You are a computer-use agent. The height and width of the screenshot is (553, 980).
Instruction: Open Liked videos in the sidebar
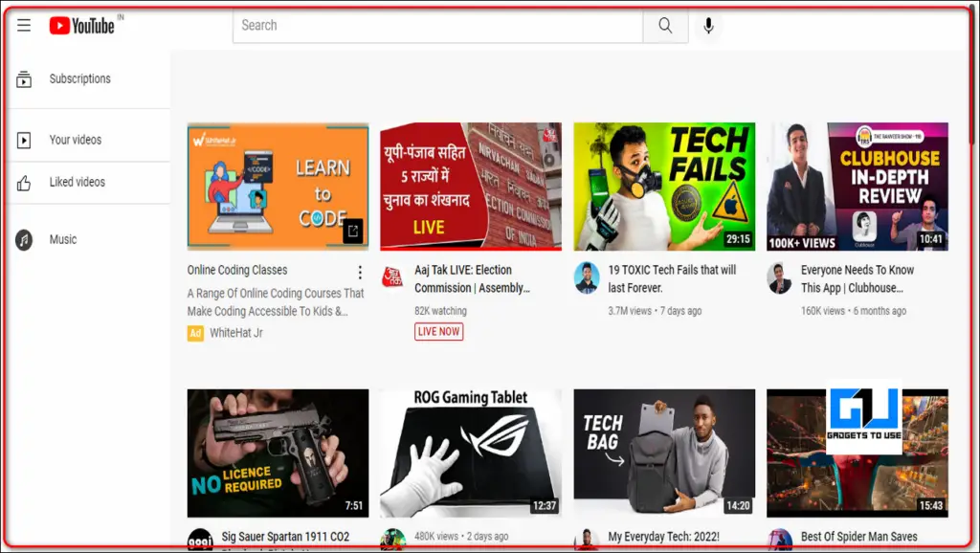78,182
